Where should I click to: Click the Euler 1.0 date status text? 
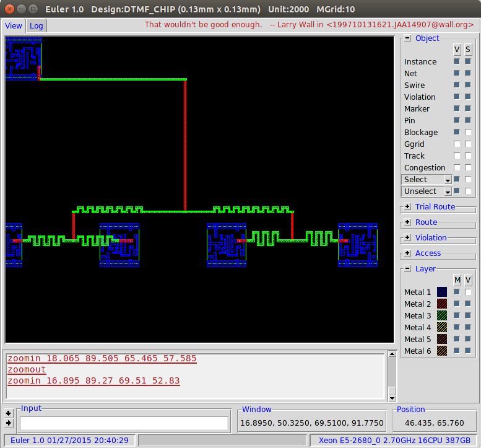pos(69,441)
